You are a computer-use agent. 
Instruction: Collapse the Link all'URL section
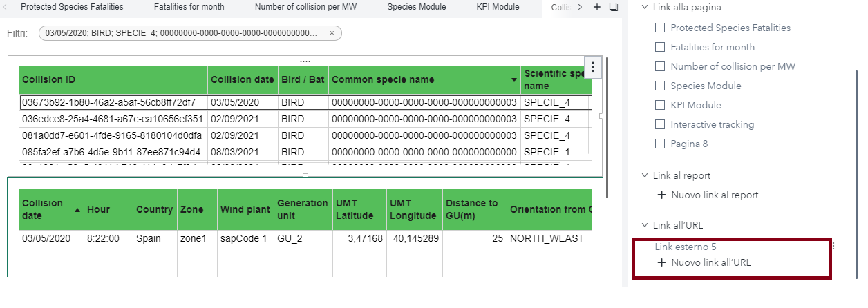pos(645,225)
